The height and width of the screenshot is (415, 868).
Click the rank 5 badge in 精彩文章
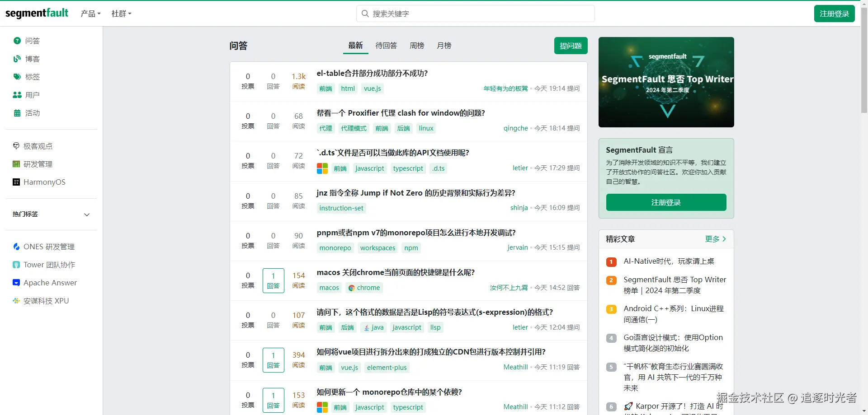tap(611, 367)
